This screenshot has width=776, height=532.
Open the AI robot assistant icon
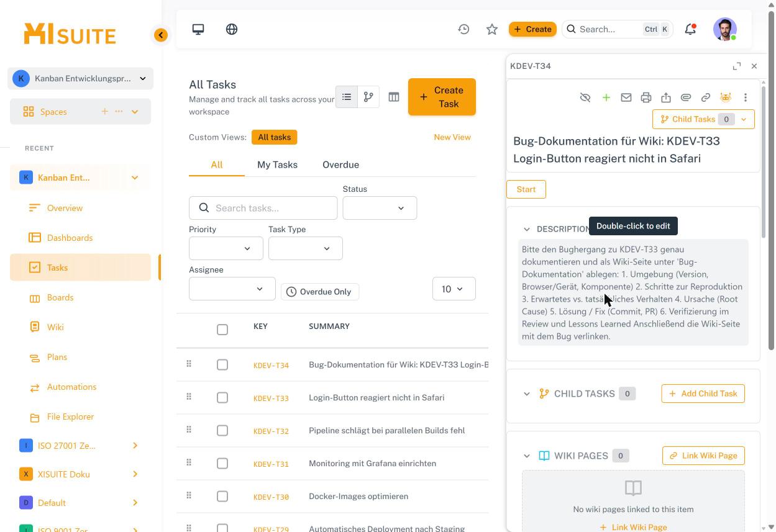coord(725,97)
